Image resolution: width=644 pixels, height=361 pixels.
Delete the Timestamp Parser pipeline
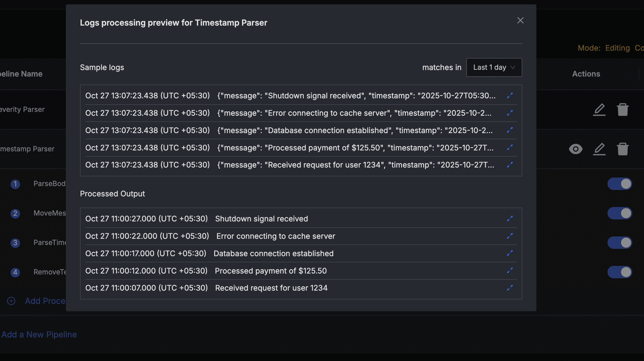tap(623, 149)
